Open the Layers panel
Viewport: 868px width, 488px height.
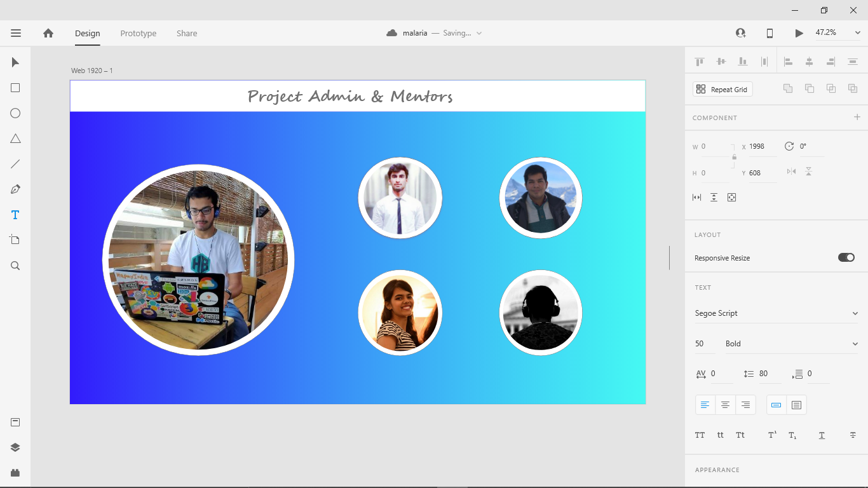(x=15, y=447)
